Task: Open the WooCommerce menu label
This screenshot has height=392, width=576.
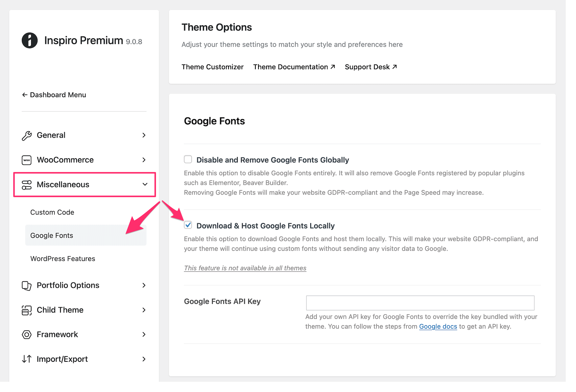Action: 65,160
